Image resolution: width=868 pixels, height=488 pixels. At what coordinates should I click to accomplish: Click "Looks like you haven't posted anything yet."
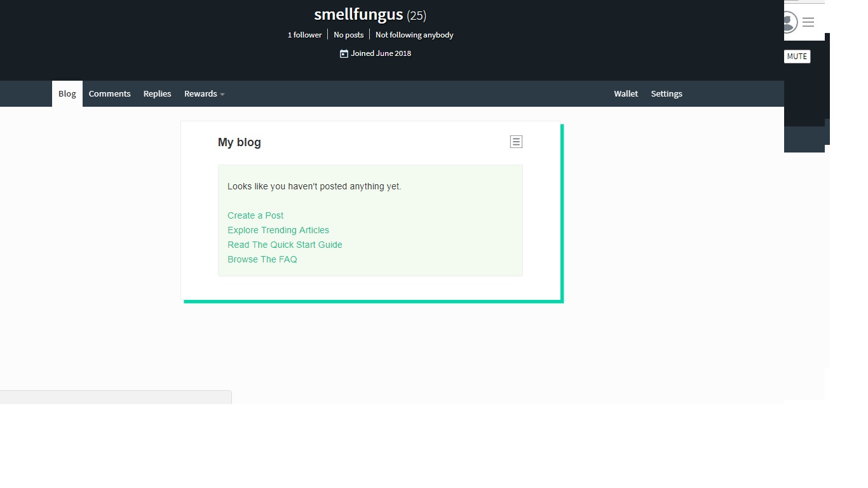click(315, 186)
